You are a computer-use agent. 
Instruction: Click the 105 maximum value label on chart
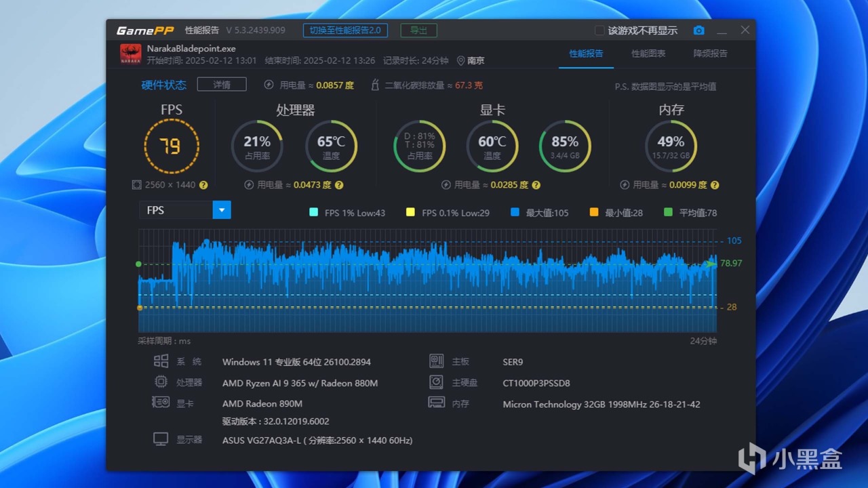click(734, 241)
